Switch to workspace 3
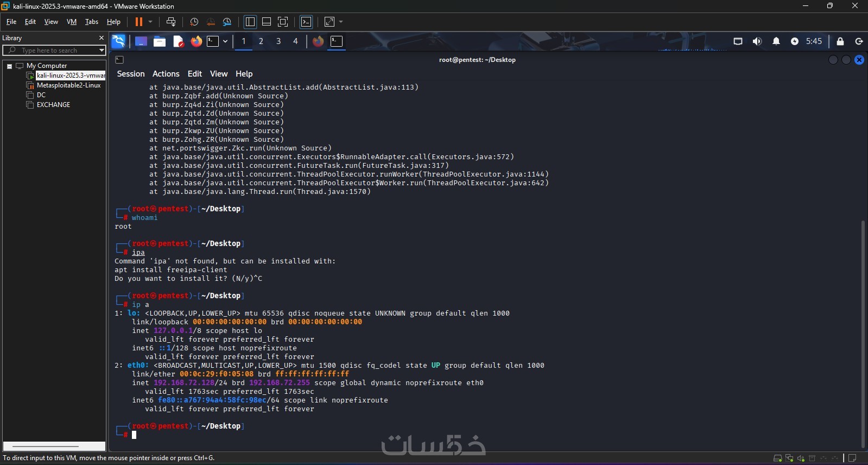 tap(278, 41)
